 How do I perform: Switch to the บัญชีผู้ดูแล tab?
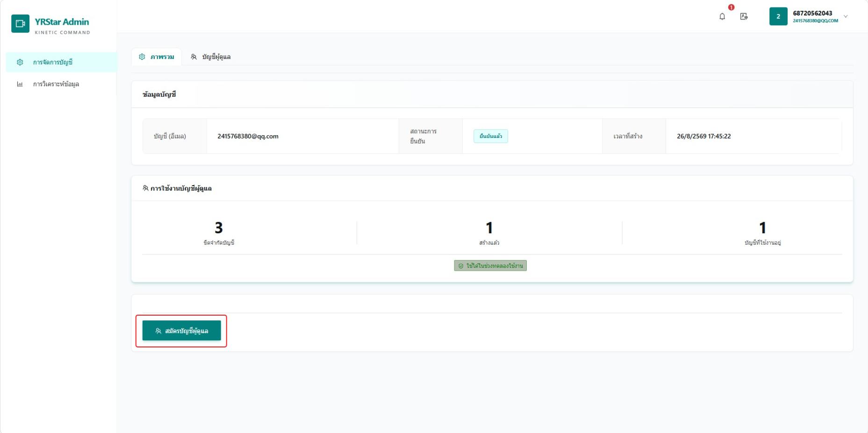tap(210, 57)
